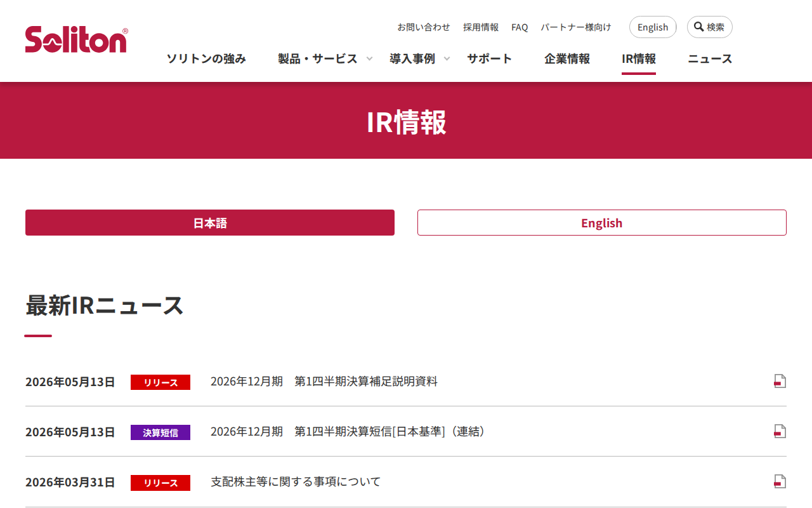Click the English language button in header
The height and width of the screenshot is (508, 812).
point(653,27)
